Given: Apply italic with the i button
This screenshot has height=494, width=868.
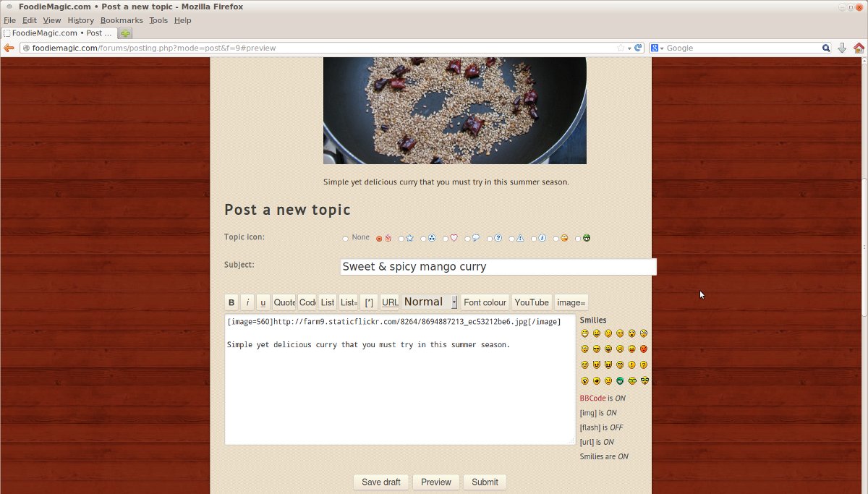Looking at the screenshot, I should [x=247, y=302].
